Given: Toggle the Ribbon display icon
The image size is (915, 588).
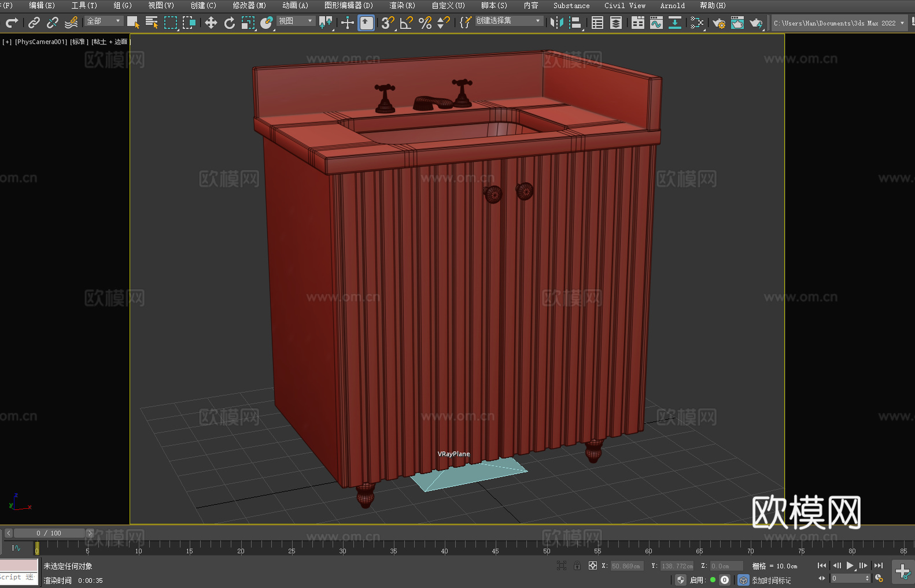Looking at the screenshot, I should [x=638, y=23].
